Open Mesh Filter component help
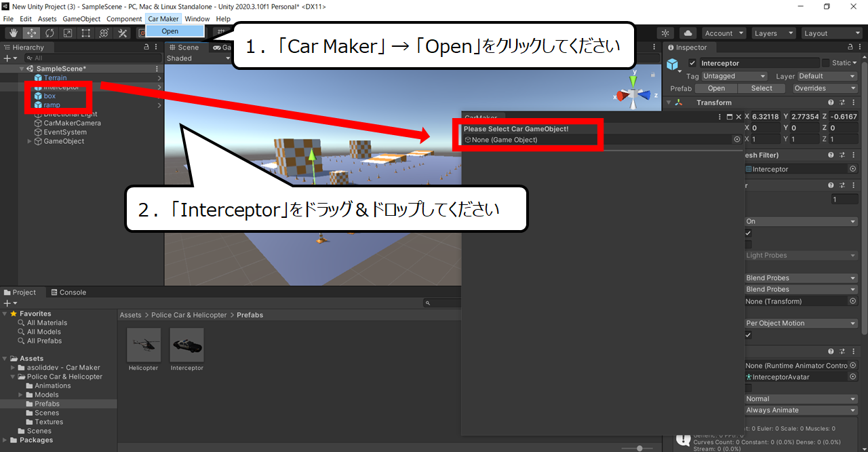The height and width of the screenshot is (452, 868). tap(831, 155)
